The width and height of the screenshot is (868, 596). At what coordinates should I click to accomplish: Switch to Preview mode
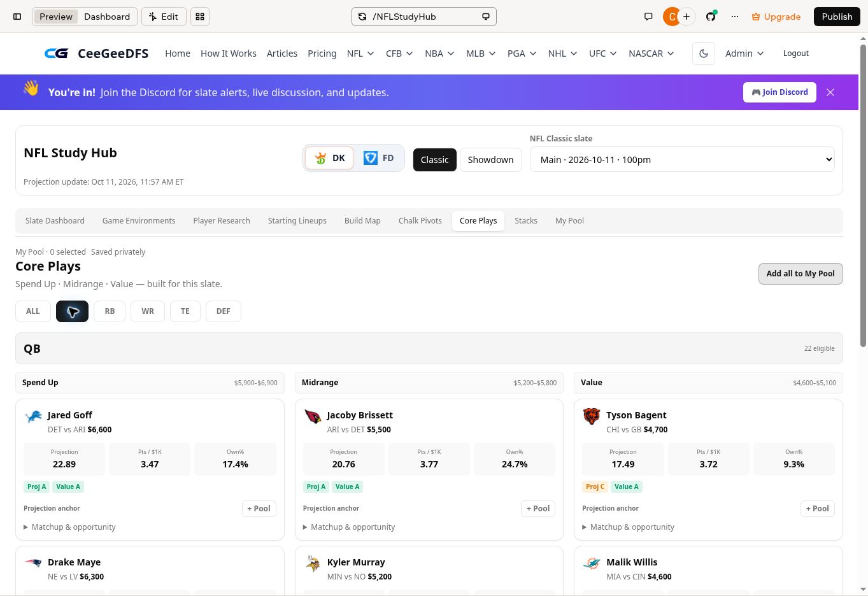tap(56, 17)
